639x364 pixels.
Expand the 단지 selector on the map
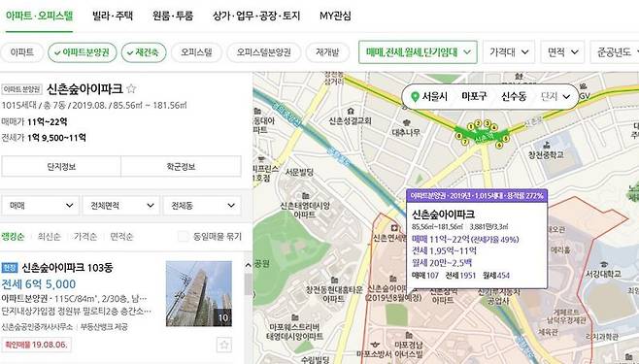(x=555, y=96)
